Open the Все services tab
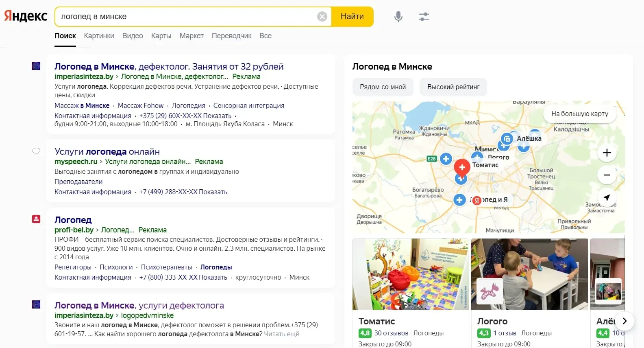Screen dimensions: 644x348 (265, 36)
